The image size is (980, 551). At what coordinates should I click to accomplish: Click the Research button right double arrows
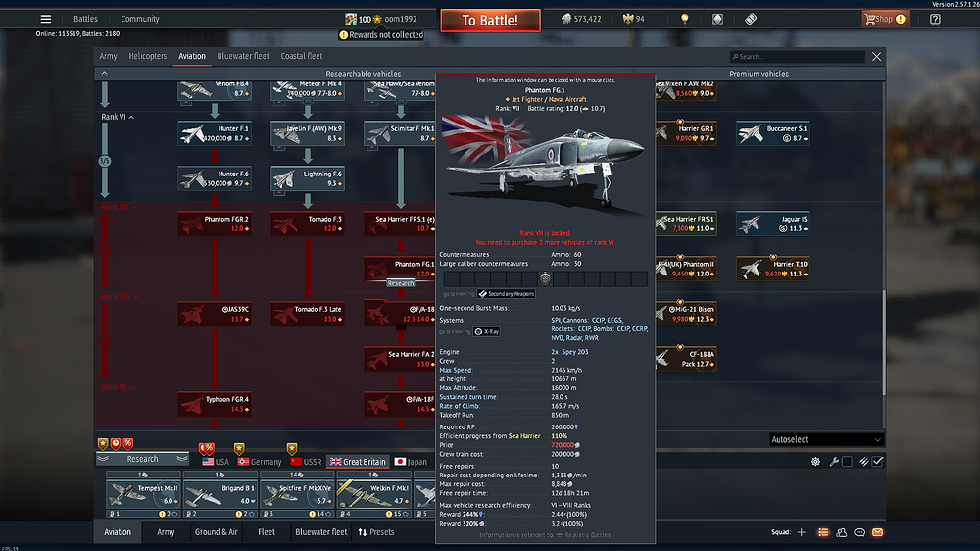tap(182, 459)
